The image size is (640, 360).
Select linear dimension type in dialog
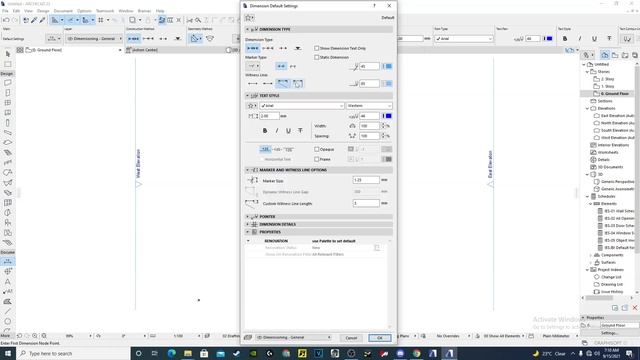point(253,48)
